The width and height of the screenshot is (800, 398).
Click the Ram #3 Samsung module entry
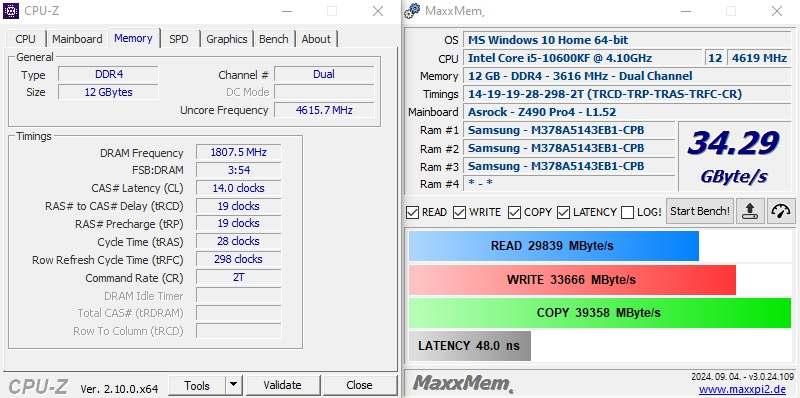(x=568, y=166)
